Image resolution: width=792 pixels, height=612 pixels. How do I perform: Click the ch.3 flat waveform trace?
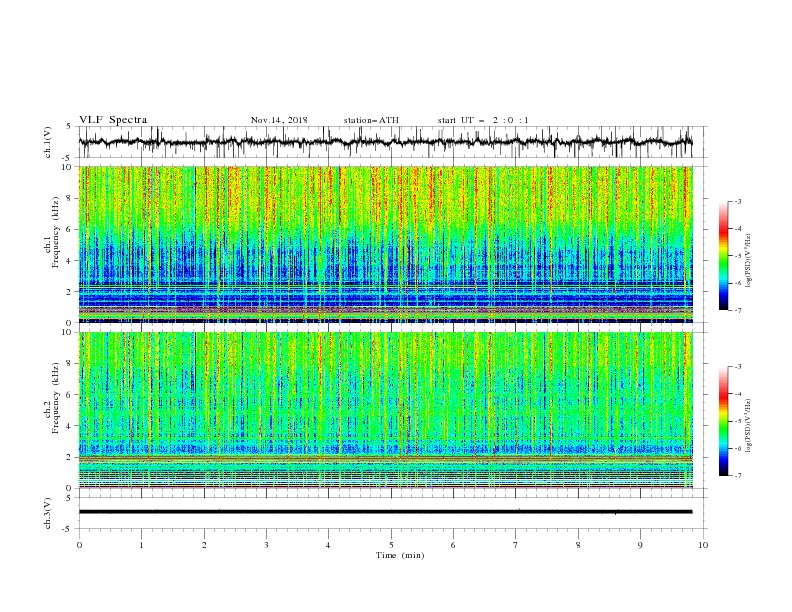(385, 512)
